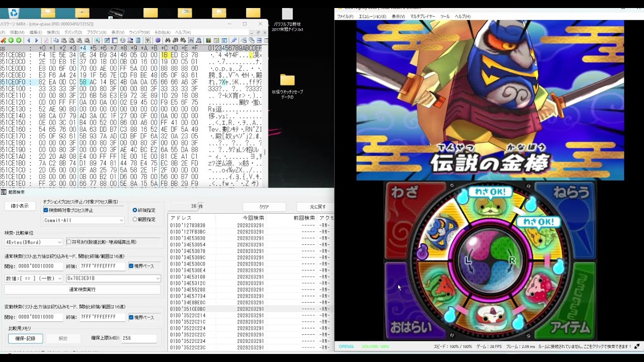The image size is (644, 362).
Task: Open the 数値:[ == ] (一致) comparison dropdown
Action: pos(33,278)
